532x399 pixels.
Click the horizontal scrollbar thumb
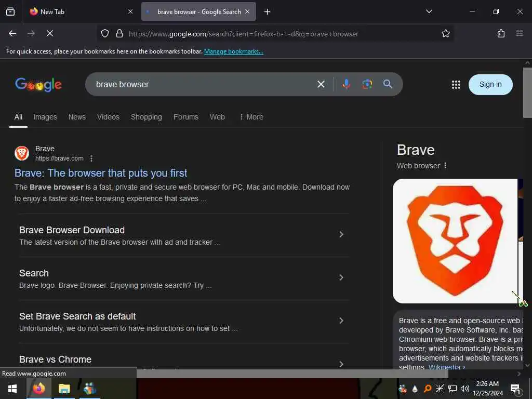292,374
